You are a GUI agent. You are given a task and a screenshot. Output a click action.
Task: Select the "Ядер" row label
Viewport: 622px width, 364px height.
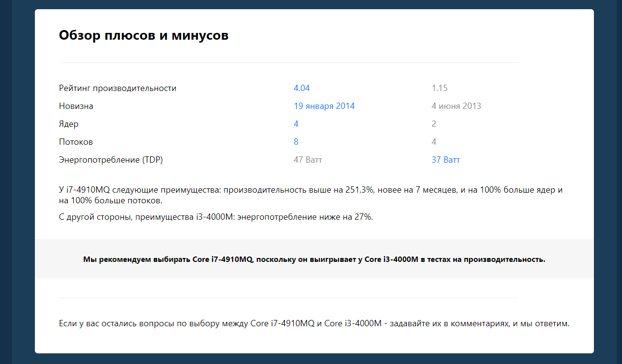click(x=69, y=124)
